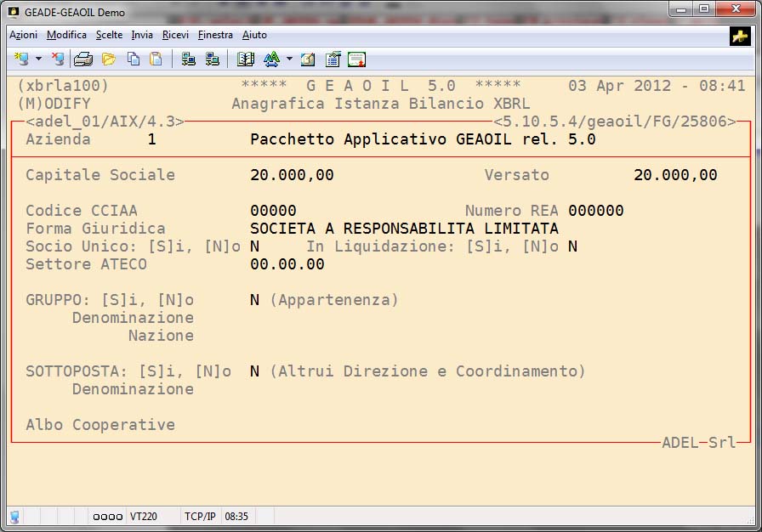Click the Socio Unico N value
This screenshot has width=762, height=532.
[254, 246]
